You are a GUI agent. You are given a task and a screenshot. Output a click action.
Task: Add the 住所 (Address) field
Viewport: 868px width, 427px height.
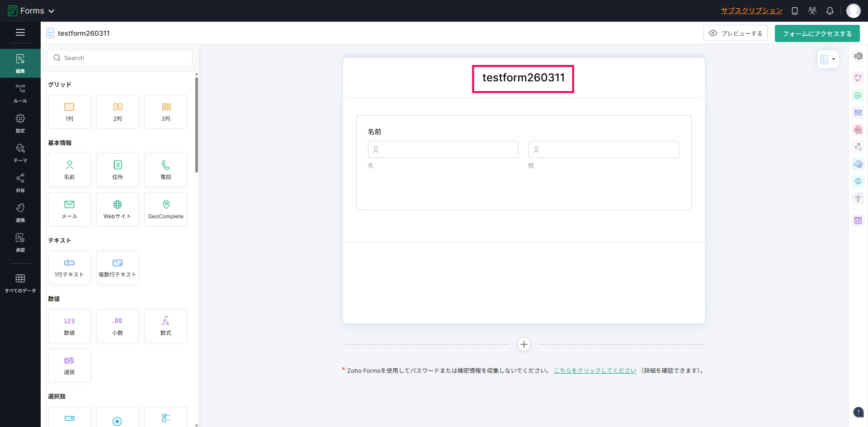click(118, 170)
